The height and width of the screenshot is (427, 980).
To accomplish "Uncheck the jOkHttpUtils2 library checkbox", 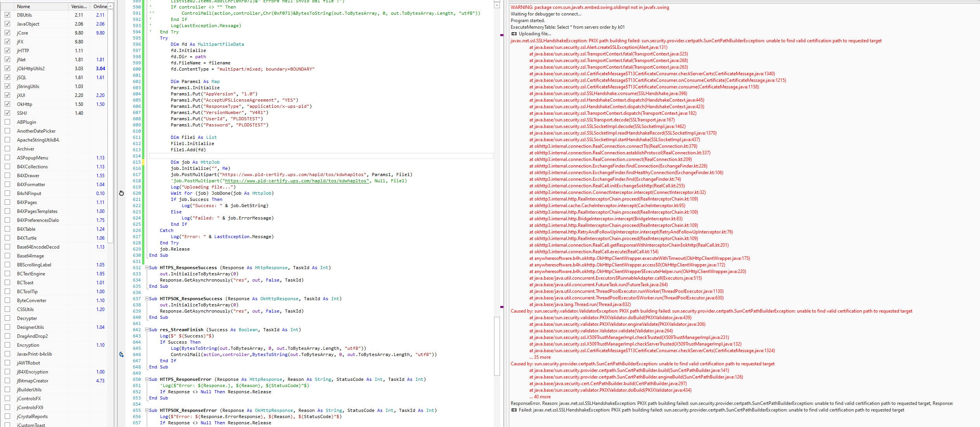I will click(7, 68).
